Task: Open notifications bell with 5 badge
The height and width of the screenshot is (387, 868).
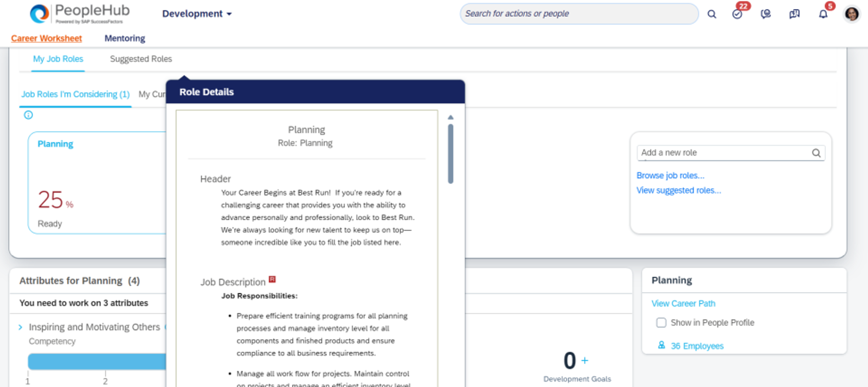Action: click(823, 14)
